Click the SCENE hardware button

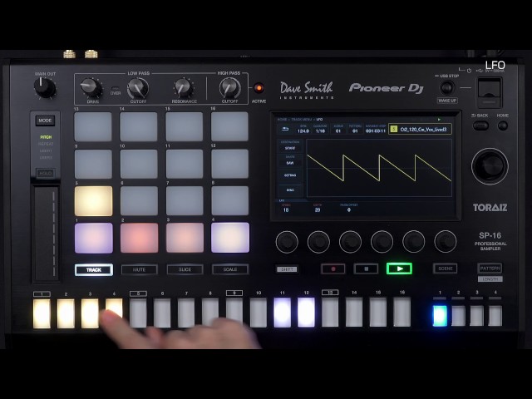point(446,268)
